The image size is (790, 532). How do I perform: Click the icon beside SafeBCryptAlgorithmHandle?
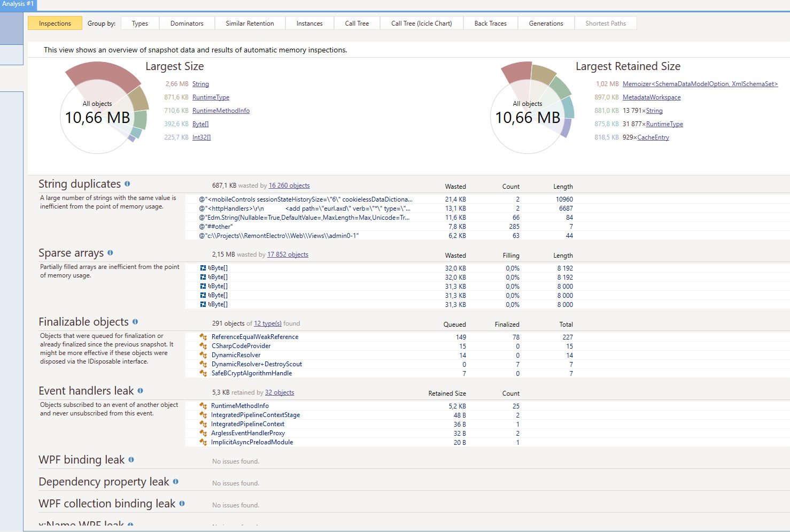point(203,373)
